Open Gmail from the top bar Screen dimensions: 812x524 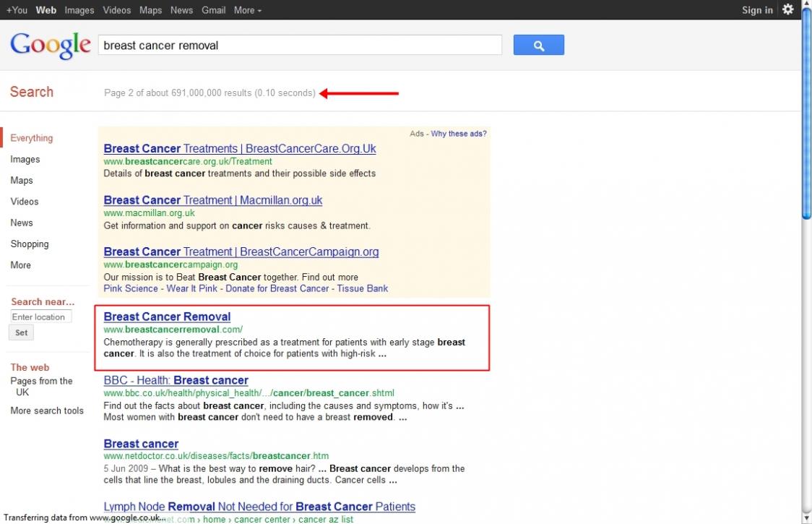tap(213, 10)
